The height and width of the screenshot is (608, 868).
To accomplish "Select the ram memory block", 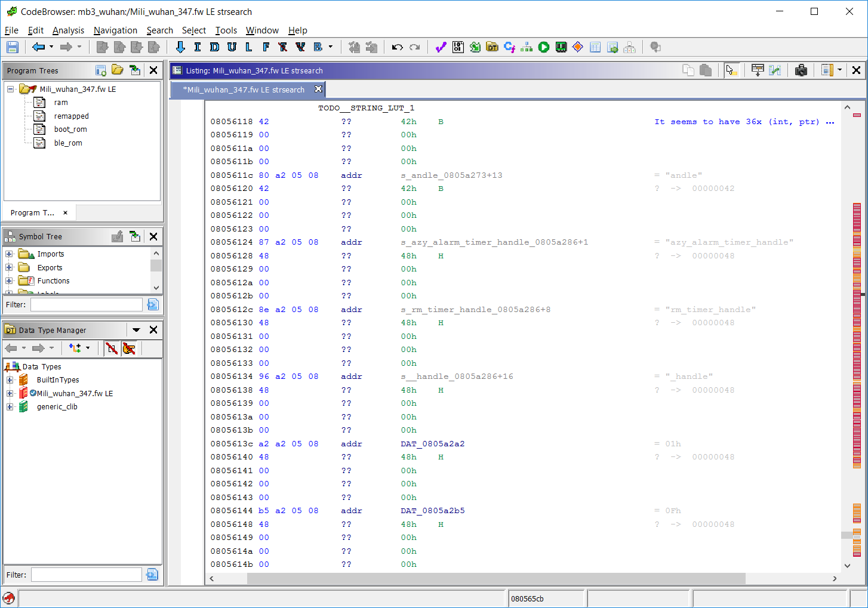I will pos(61,103).
